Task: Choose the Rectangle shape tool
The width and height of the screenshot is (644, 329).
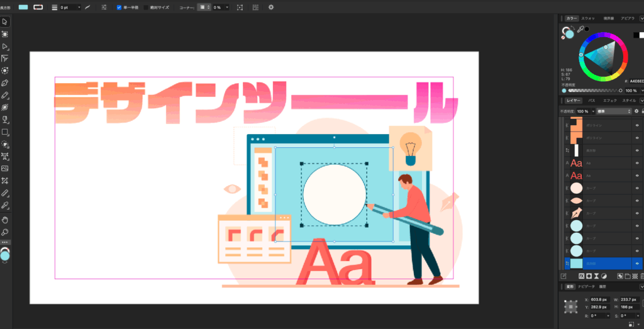Action: click(x=5, y=132)
